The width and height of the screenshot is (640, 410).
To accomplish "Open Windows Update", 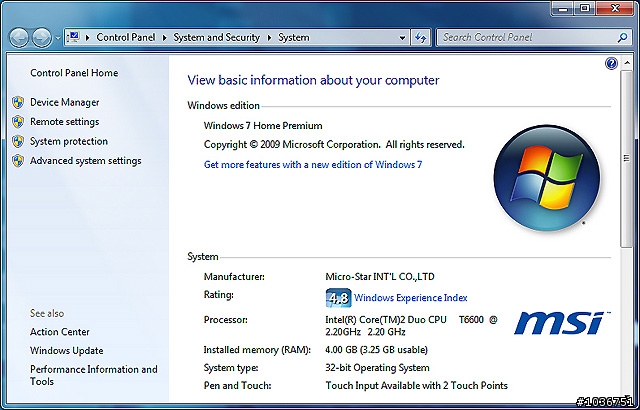I will pos(67,351).
